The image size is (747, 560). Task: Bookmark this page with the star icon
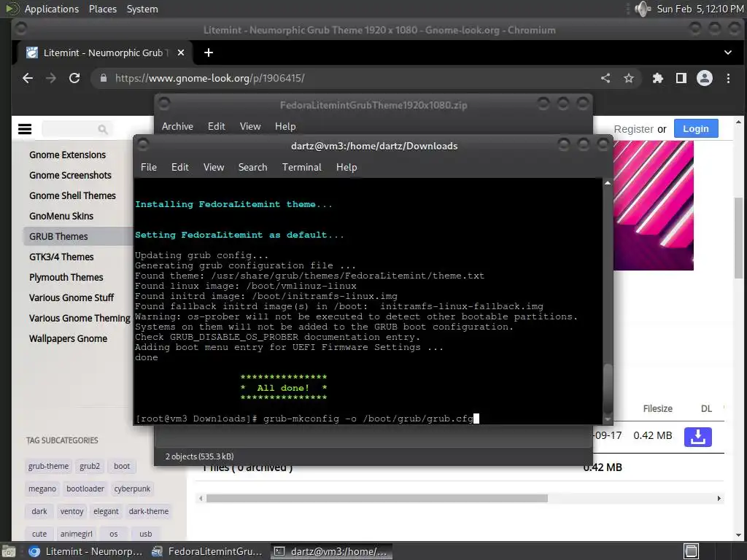pyautogui.click(x=629, y=78)
